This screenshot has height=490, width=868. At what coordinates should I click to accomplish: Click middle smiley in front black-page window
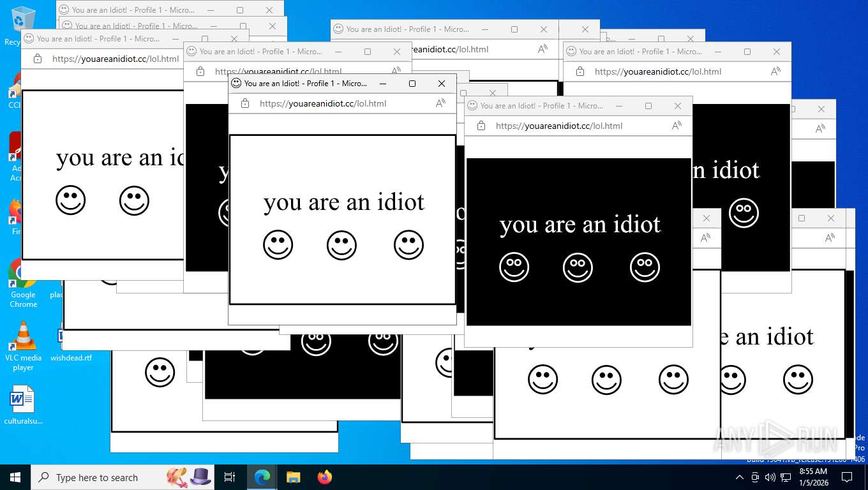(x=578, y=267)
